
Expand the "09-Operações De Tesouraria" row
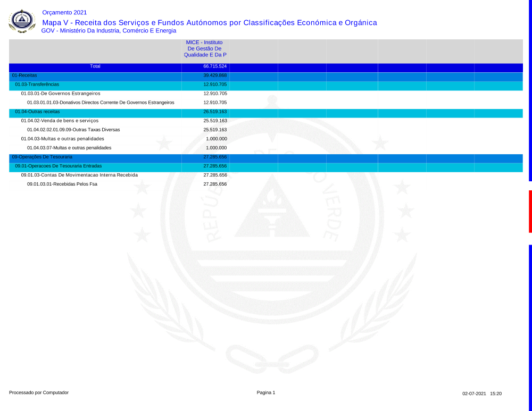click(x=42, y=157)
